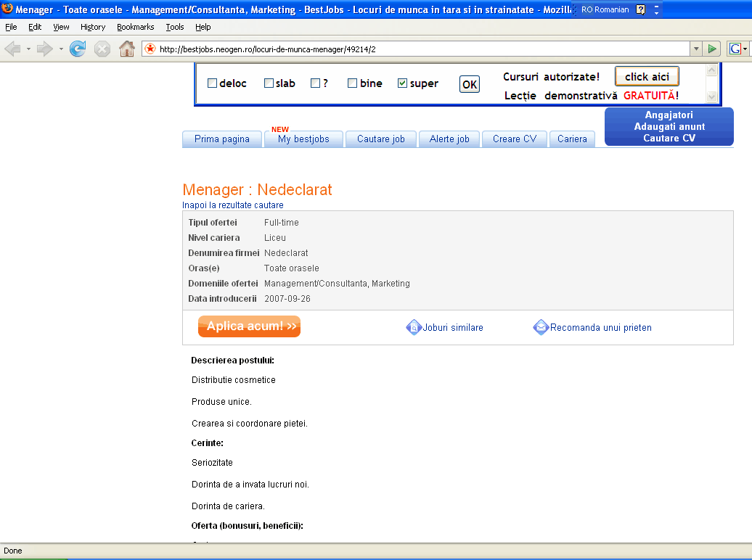The width and height of the screenshot is (752, 560).
Task: Click the green Go arrow button
Action: point(712,49)
